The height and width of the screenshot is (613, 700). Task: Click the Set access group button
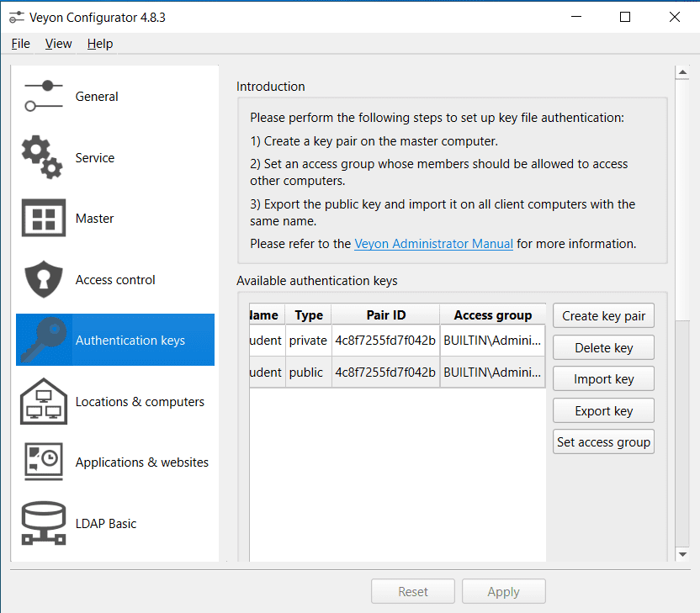[x=603, y=442]
